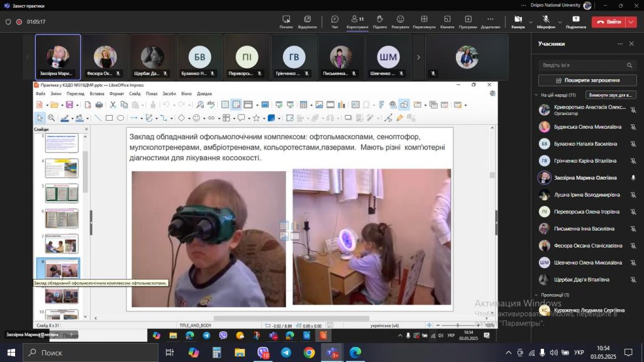The width and height of the screenshot is (644, 362).
Task: Click Windows Поиск search box on taskbar
Action: [91, 353]
